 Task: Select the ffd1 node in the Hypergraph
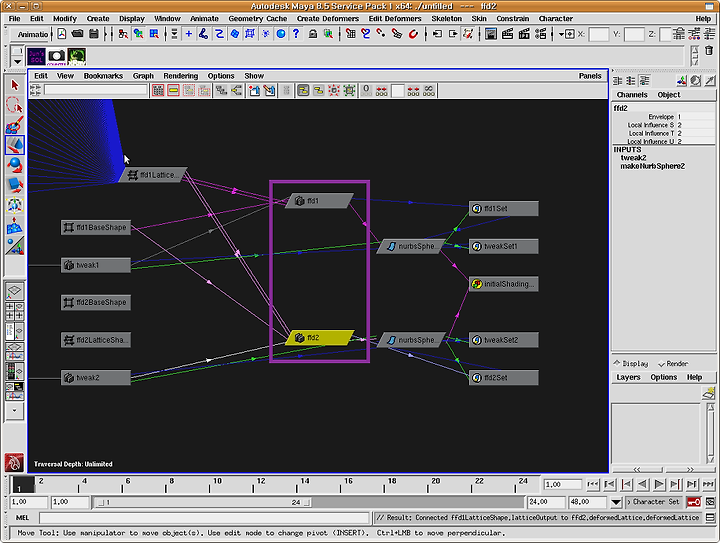point(320,201)
